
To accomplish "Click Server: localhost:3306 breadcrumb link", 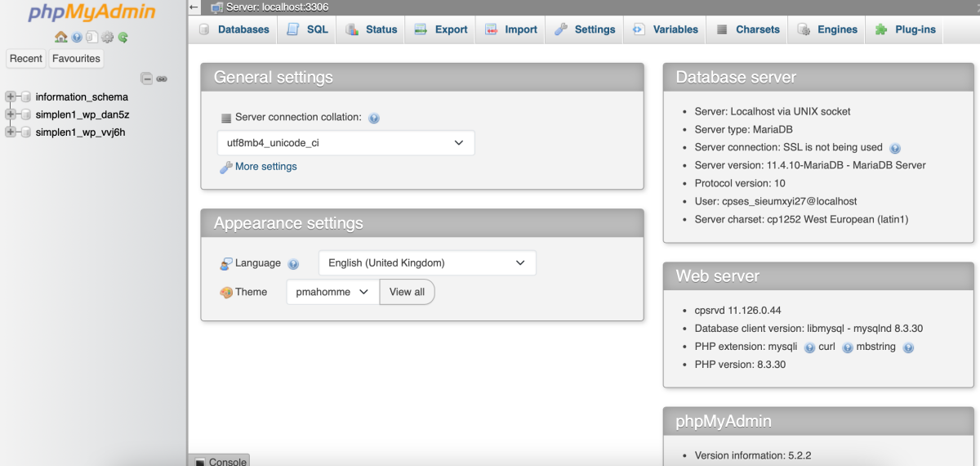I will tap(277, 7).
